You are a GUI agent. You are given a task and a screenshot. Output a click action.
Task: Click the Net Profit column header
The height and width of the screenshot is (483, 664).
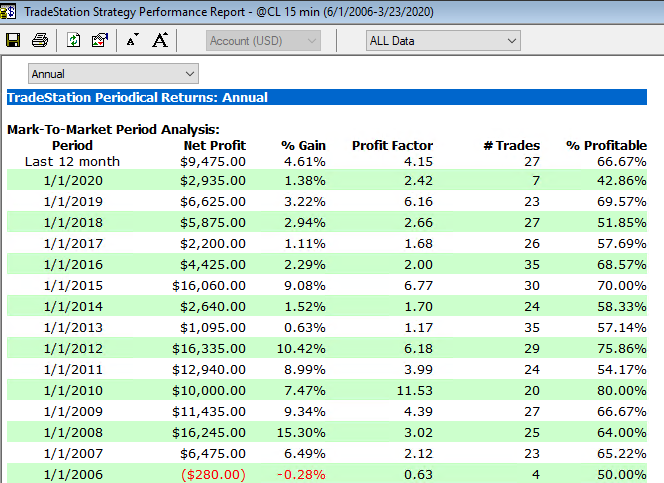pos(215,146)
